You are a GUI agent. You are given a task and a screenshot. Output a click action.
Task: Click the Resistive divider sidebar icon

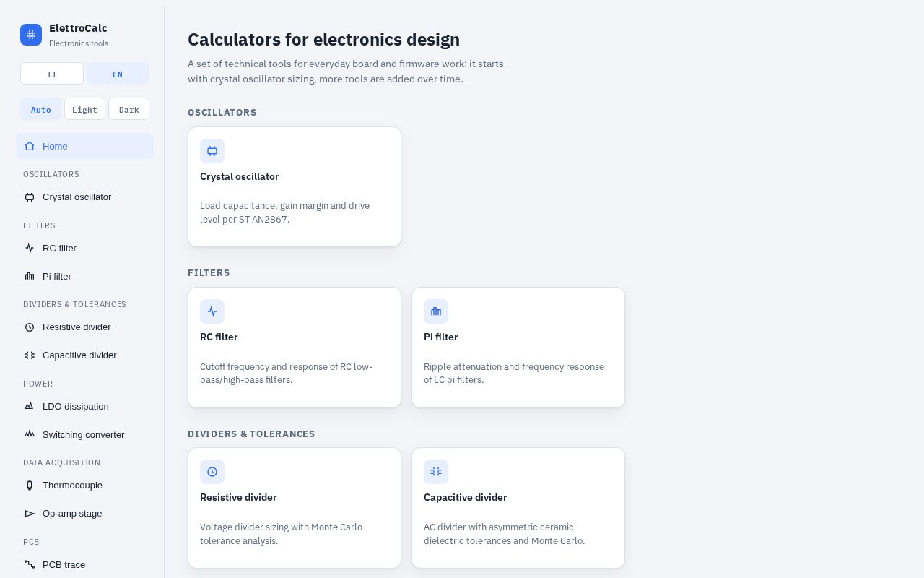(x=30, y=327)
